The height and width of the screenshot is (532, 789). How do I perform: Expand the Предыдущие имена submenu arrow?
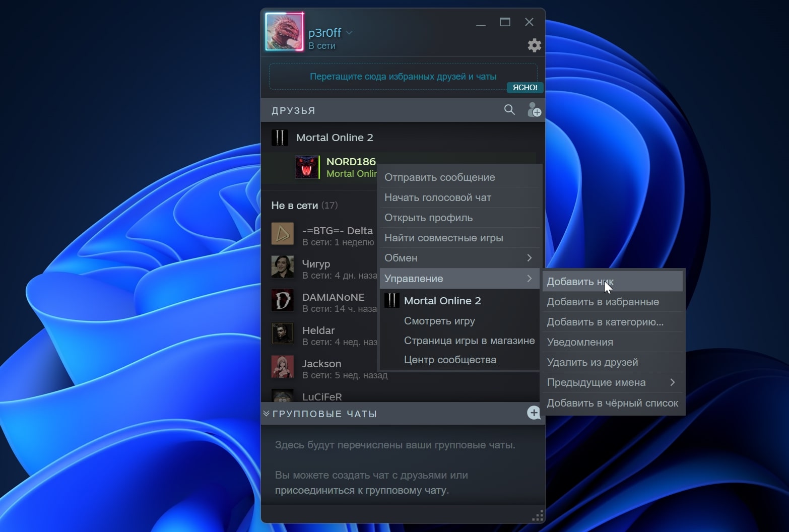pyautogui.click(x=673, y=382)
